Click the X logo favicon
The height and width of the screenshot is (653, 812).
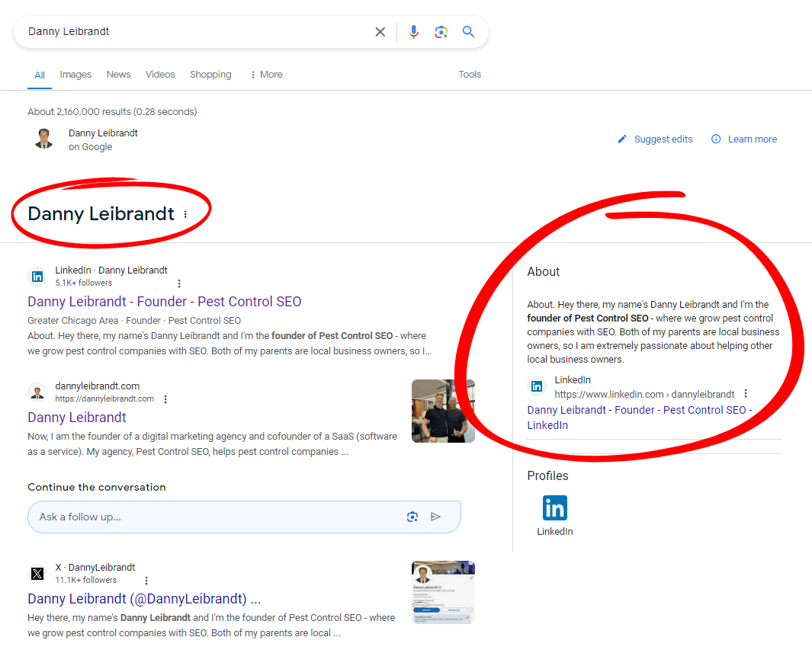point(37,573)
